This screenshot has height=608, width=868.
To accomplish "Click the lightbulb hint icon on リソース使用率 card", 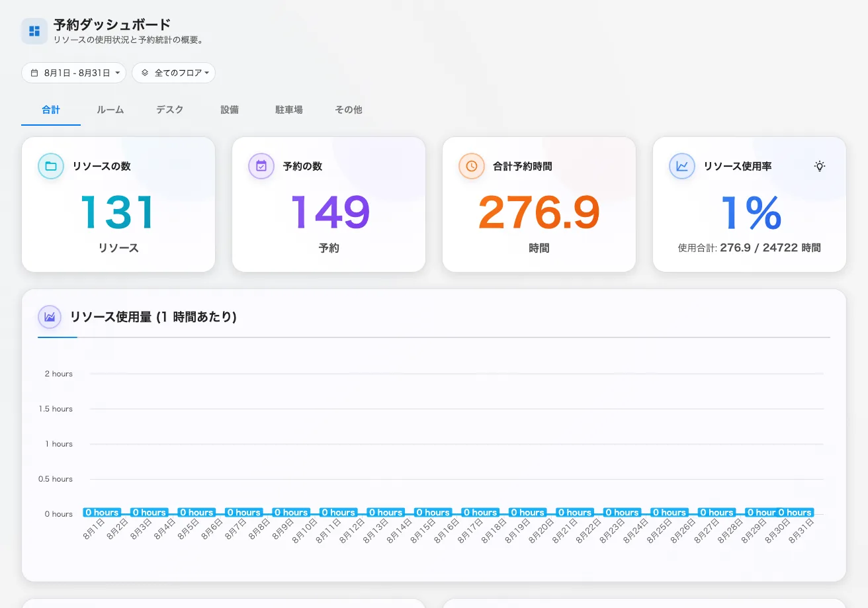I will point(820,166).
